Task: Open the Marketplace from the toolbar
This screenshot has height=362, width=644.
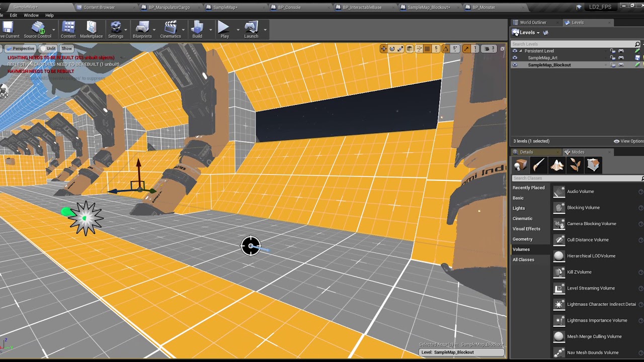Action: click(x=91, y=30)
